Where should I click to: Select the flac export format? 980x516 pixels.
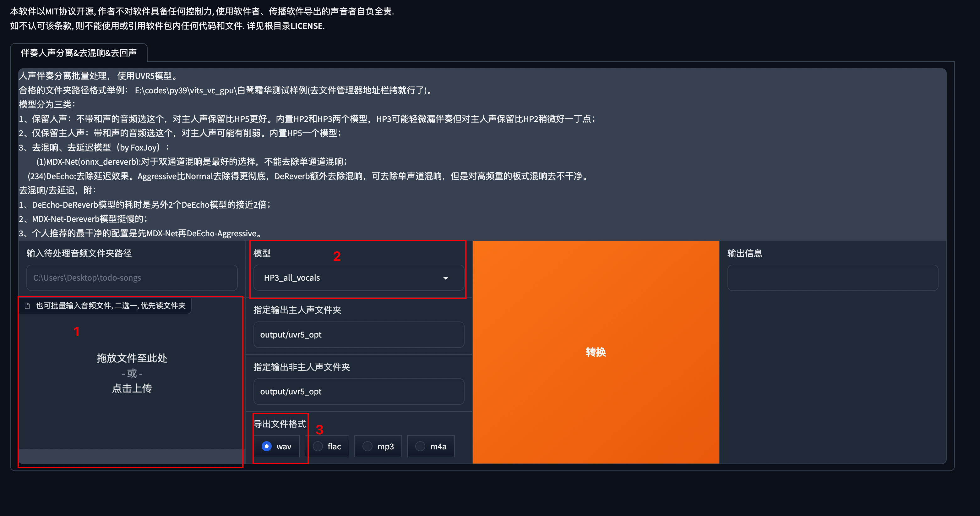[x=318, y=446]
